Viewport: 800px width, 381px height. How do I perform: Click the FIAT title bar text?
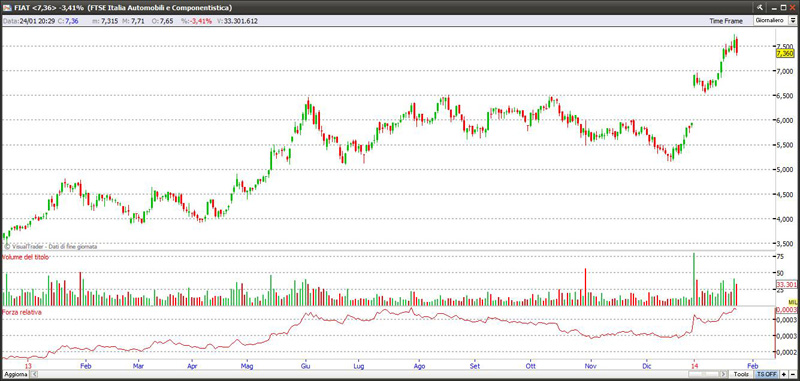pyautogui.click(x=122, y=8)
